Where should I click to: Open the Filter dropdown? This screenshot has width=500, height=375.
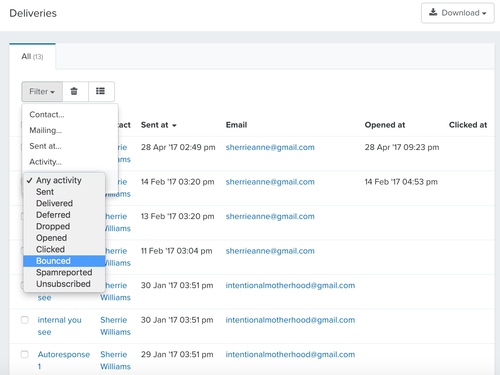point(42,91)
